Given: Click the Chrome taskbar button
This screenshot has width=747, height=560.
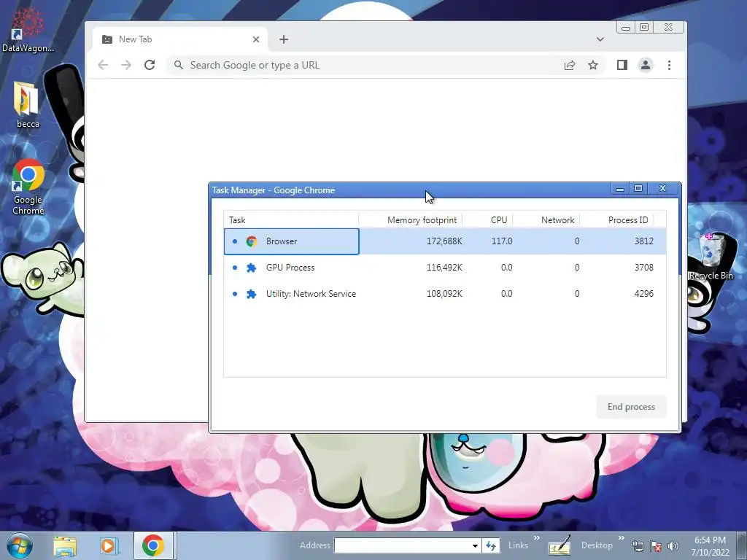Looking at the screenshot, I should coord(153,545).
